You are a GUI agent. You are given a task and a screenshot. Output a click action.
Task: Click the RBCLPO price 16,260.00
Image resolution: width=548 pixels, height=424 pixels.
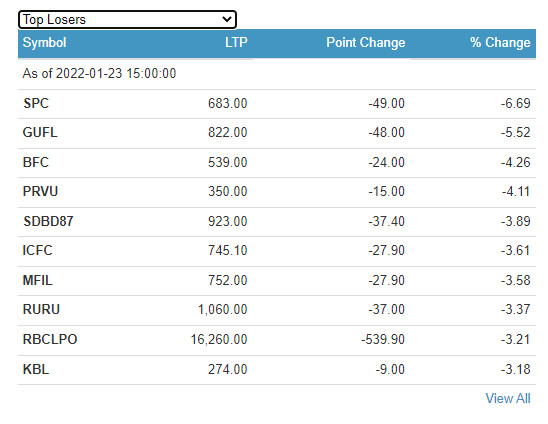(x=219, y=339)
